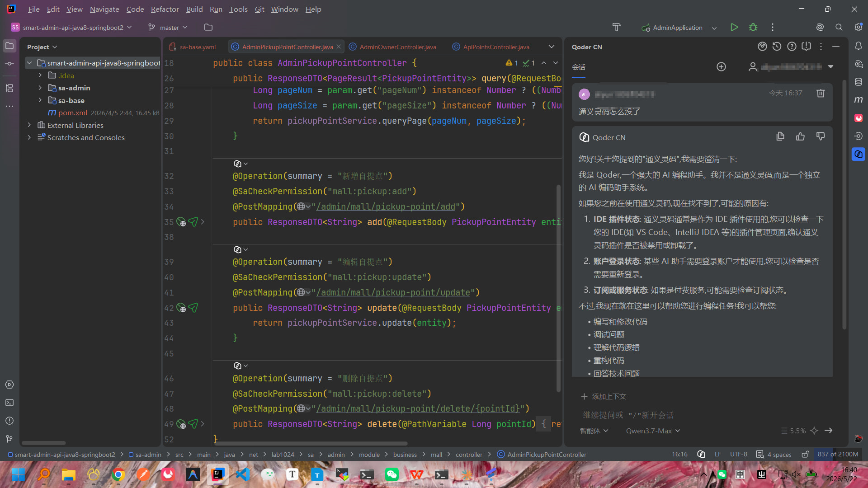
Task: Start debugging AdminApplication
Action: [753, 28]
